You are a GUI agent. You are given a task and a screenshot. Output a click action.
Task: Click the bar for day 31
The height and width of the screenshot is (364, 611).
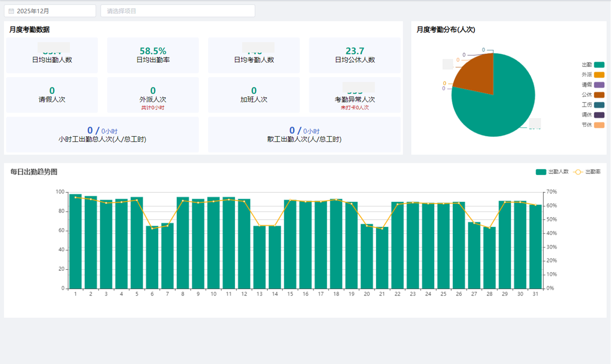535,248
